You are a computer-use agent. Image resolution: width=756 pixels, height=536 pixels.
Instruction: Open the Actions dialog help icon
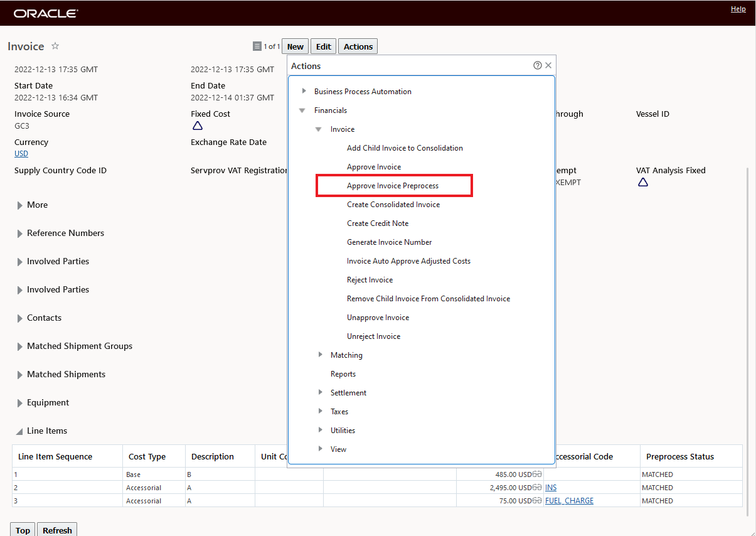coord(537,65)
